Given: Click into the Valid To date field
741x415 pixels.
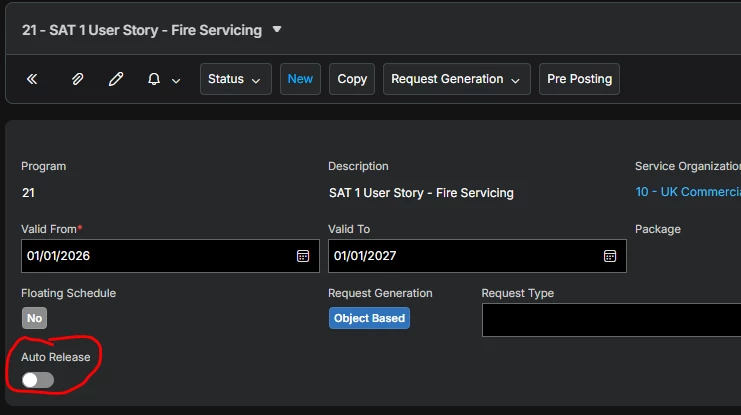Looking at the screenshot, I should pyautogui.click(x=460, y=256).
